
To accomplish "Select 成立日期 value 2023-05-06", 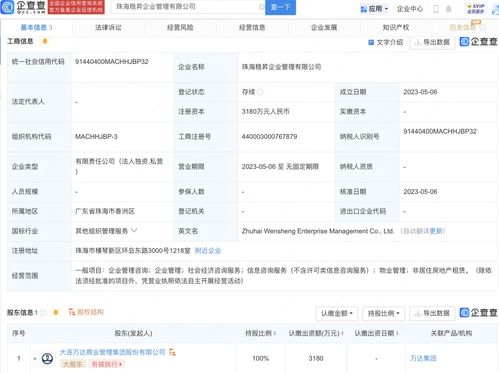I will coord(420,92).
